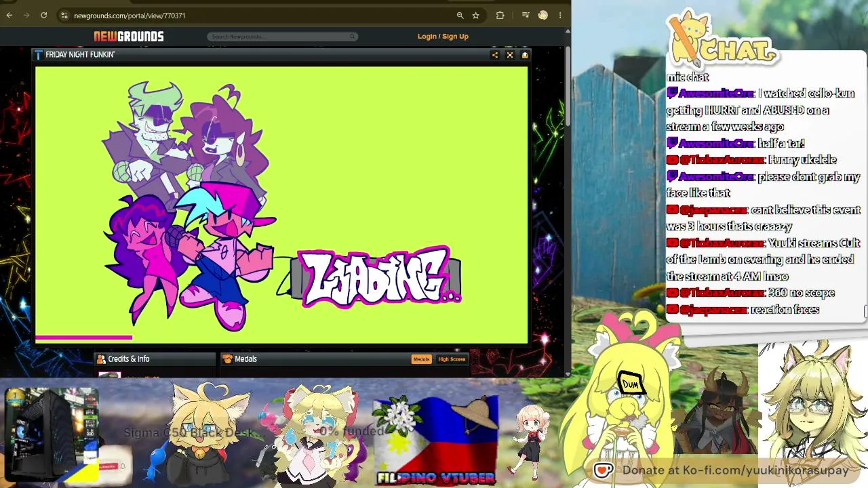Switch to the High Scores tab
This screenshot has width=868, height=488.
[452, 359]
